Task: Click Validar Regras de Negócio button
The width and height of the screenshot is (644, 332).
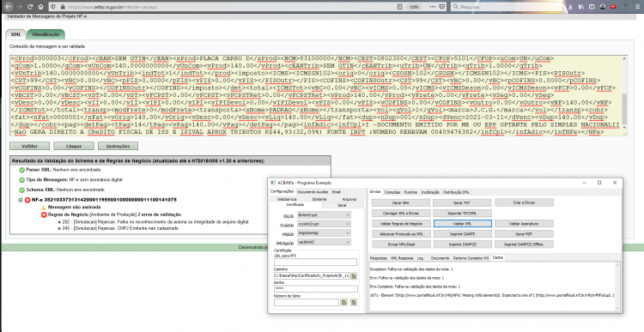Action: [x=400, y=224]
